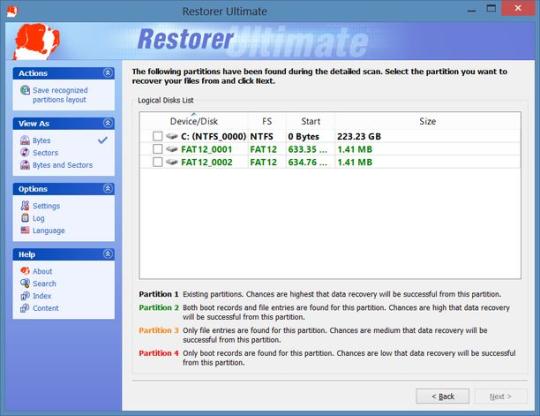The width and height of the screenshot is (540, 416).
Task: Click the Restorer Ultimate title bar app icon
Action: pos(12,11)
